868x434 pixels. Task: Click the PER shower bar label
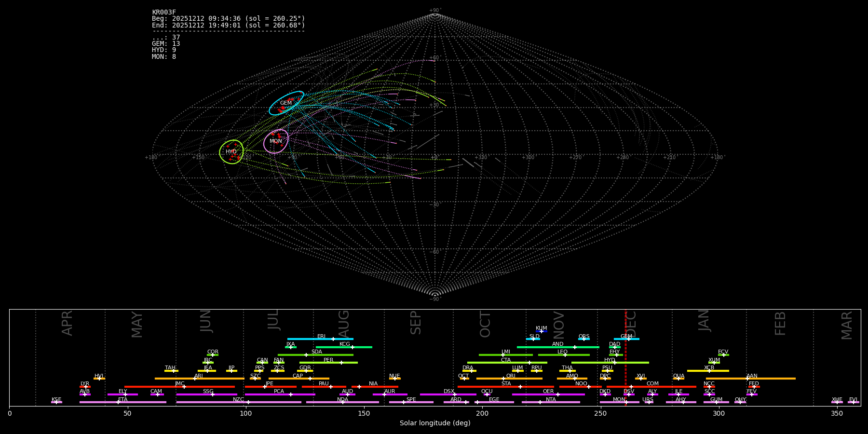(x=328, y=360)
